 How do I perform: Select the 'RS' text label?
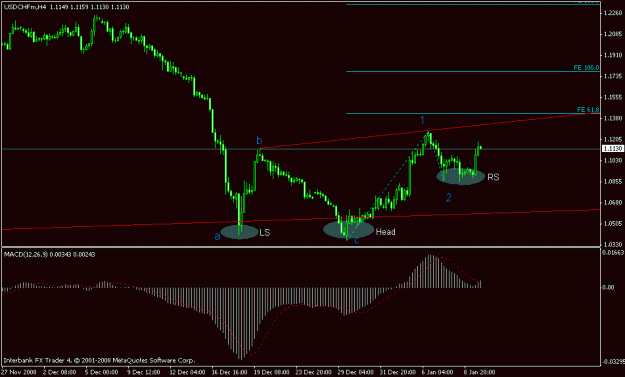[x=493, y=177]
